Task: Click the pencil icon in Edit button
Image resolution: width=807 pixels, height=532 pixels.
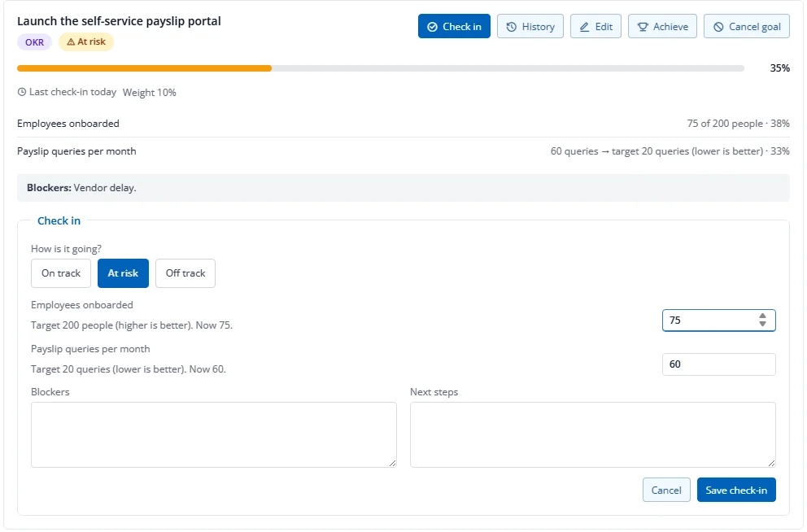Action: tap(585, 27)
